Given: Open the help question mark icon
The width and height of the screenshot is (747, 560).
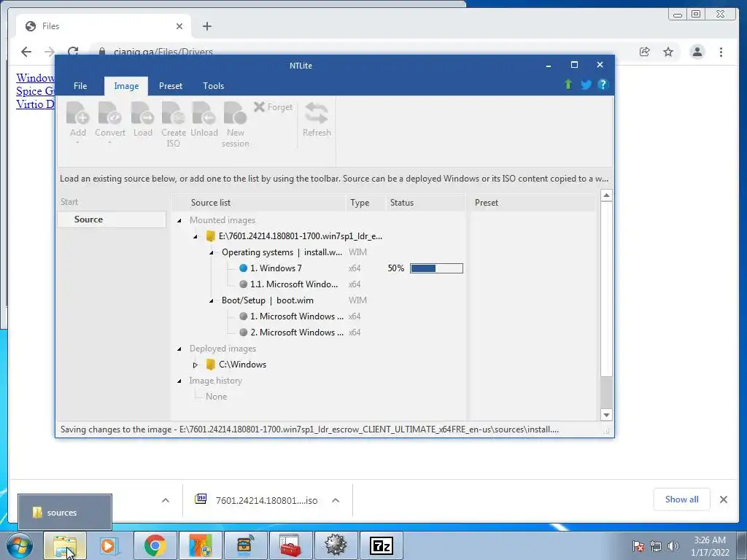Looking at the screenshot, I should [x=603, y=85].
